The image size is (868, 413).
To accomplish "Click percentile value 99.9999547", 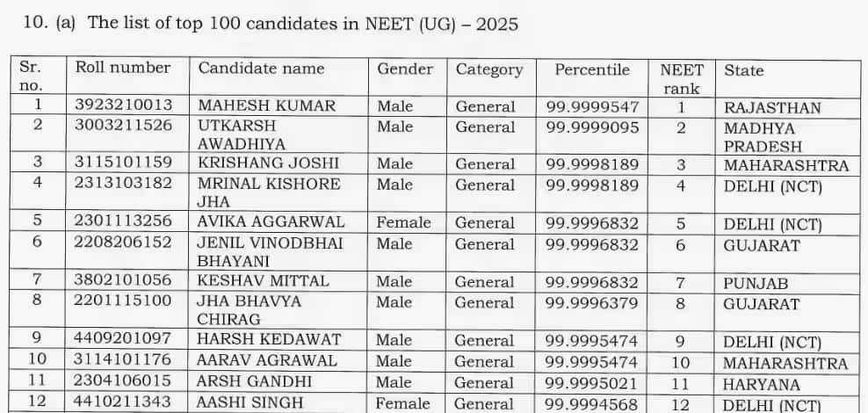I will (592, 106).
